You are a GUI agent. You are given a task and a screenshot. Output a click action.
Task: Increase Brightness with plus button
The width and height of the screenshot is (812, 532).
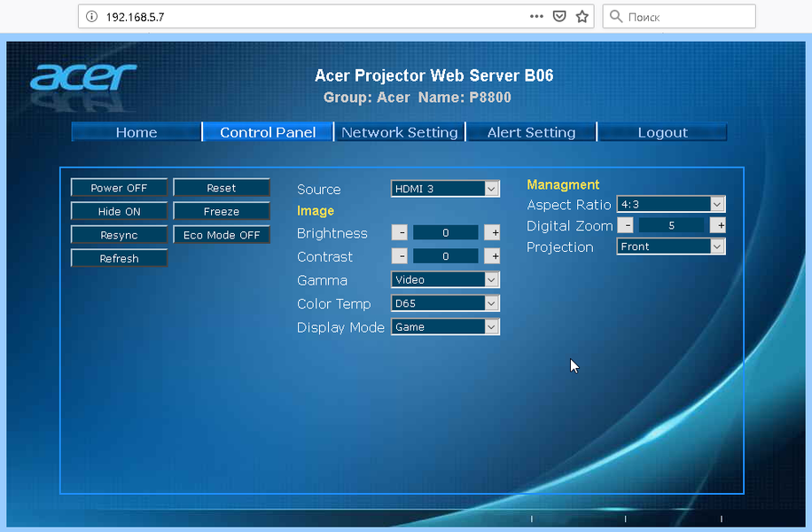click(493, 232)
